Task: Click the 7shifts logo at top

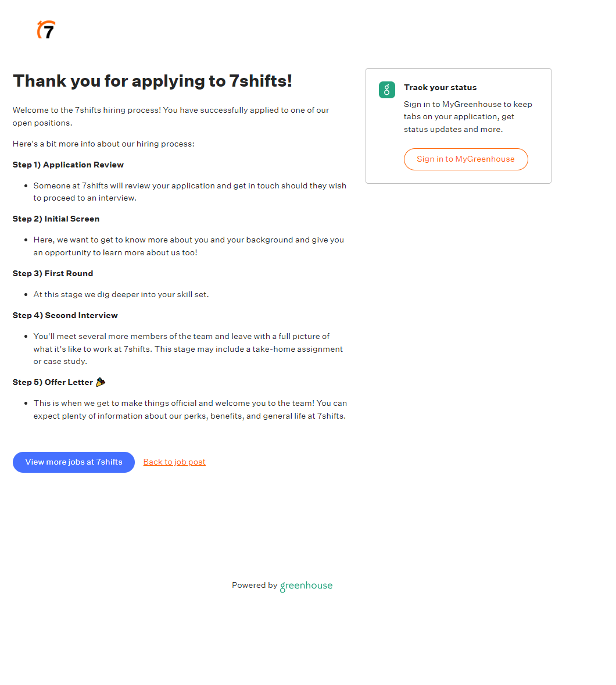Action: tap(46, 30)
